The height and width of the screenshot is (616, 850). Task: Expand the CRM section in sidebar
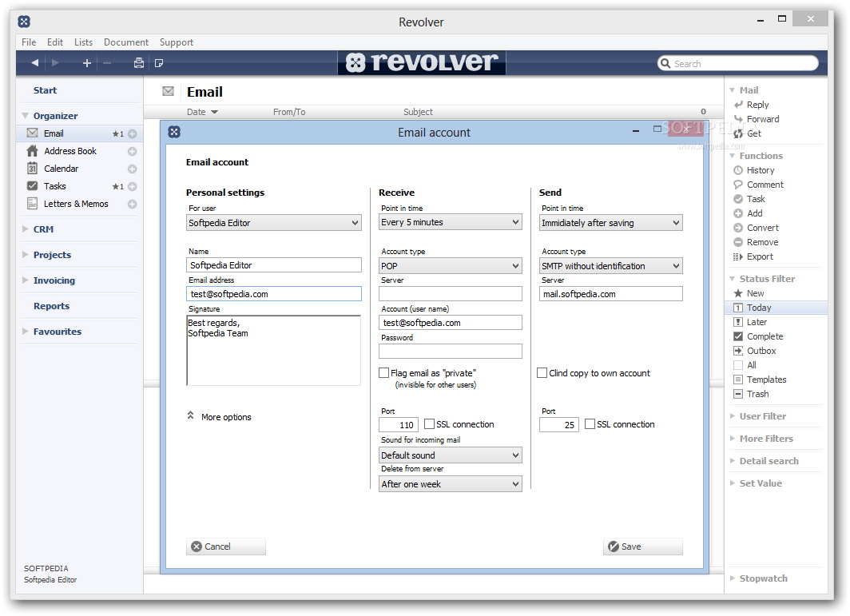(26, 229)
